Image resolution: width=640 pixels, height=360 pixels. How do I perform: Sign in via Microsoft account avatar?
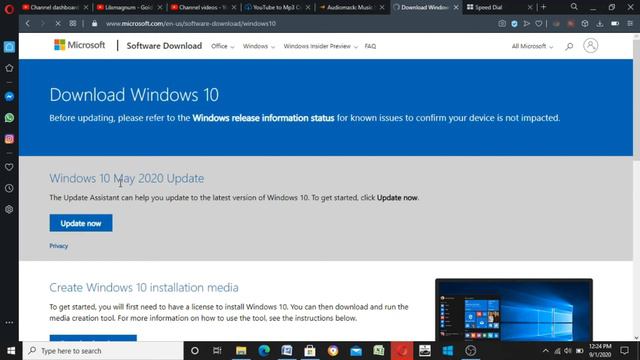(x=590, y=46)
